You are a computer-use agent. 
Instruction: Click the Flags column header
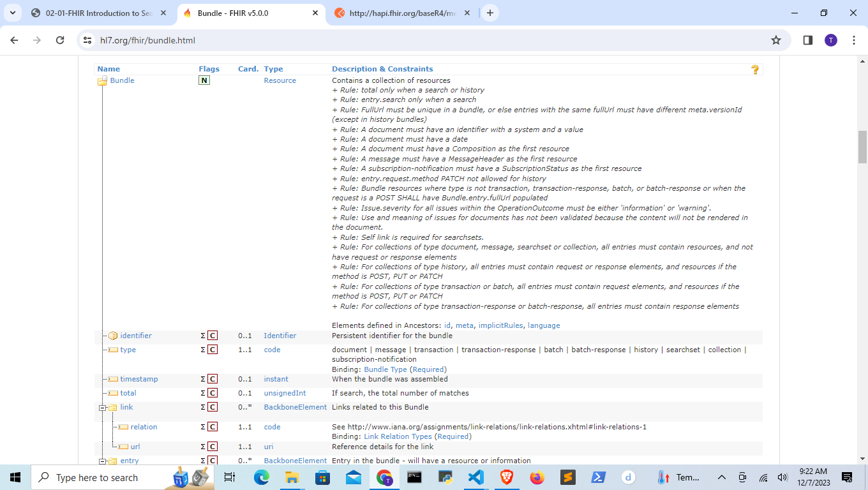pyautogui.click(x=209, y=69)
